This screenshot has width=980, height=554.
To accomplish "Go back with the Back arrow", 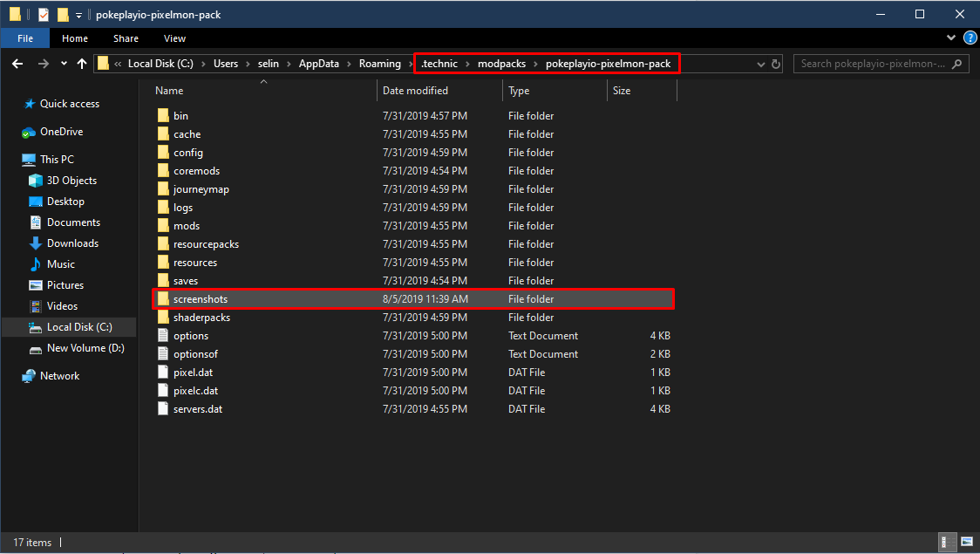I will pyautogui.click(x=17, y=64).
